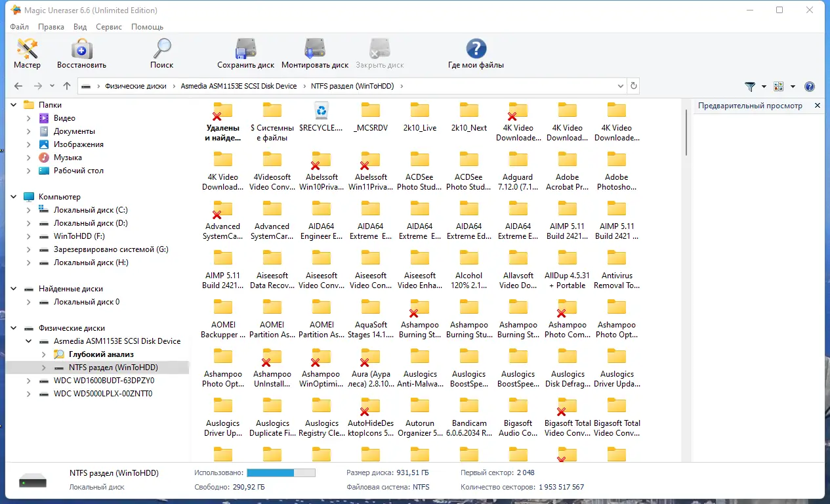Select the Adobe Acrobat Pro folder
The image size is (830, 504).
pos(568,171)
